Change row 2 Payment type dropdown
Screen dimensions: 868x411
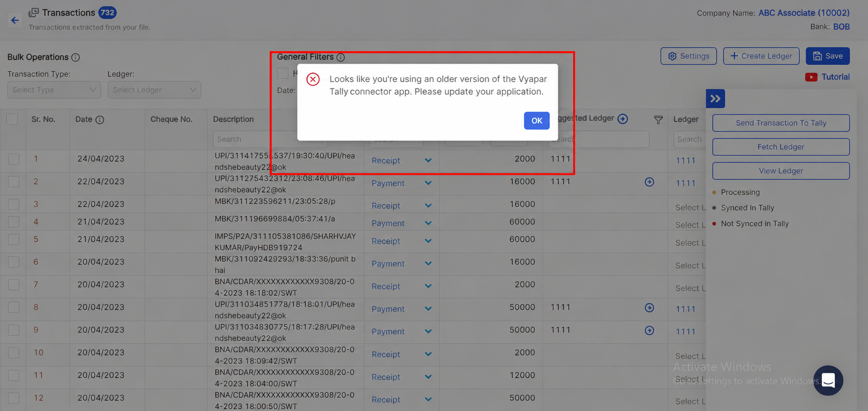point(402,183)
